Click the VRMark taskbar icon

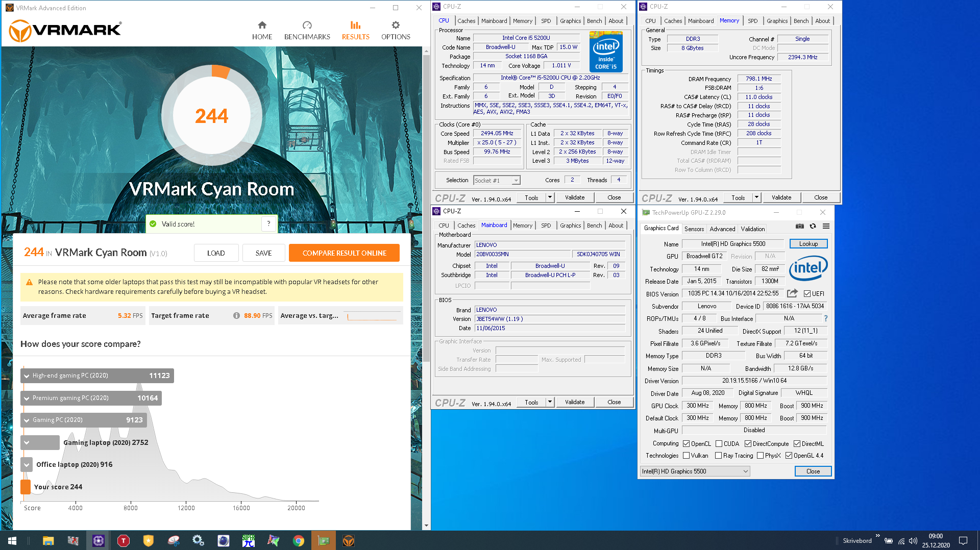349,540
